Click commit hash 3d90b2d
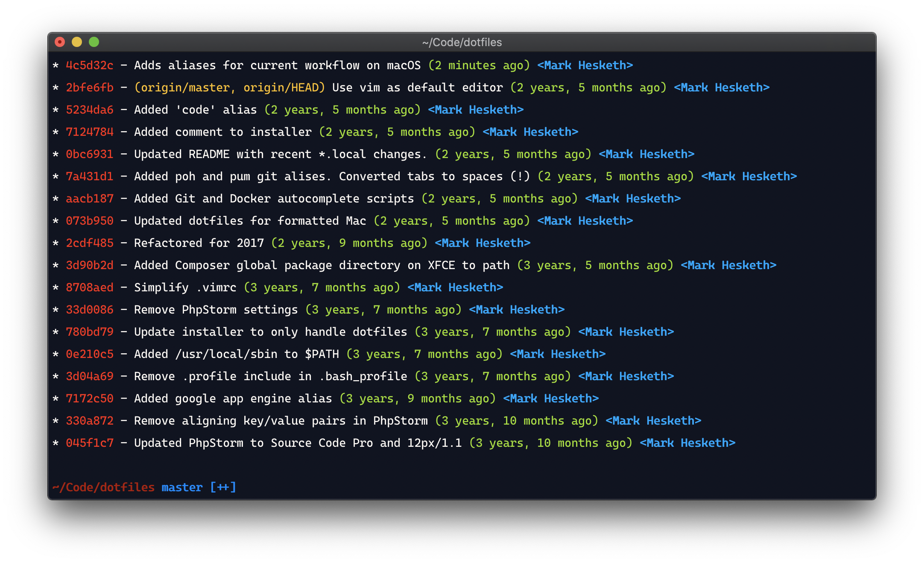Screen dimensions: 924x563 click(90, 265)
